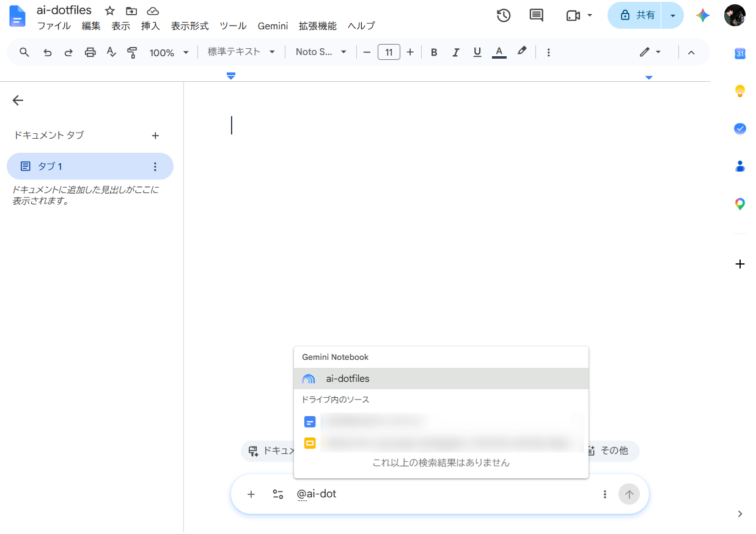
Task: Open Contacts side panel
Action: click(739, 166)
